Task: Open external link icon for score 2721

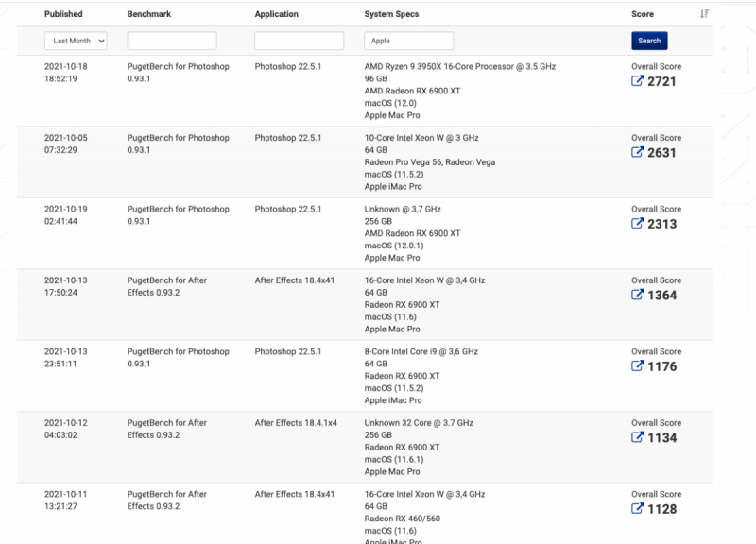Action: point(638,82)
